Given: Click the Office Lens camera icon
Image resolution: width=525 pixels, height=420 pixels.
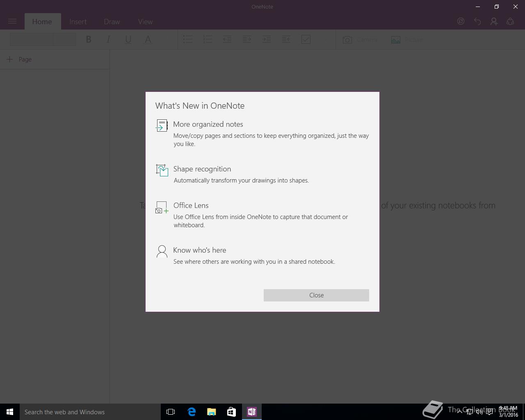Looking at the screenshot, I should pyautogui.click(x=162, y=207).
